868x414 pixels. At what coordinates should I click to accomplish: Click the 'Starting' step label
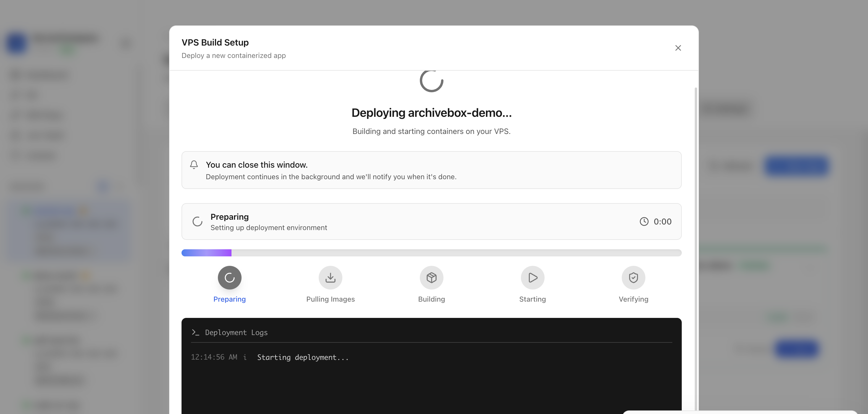[x=532, y=299]
